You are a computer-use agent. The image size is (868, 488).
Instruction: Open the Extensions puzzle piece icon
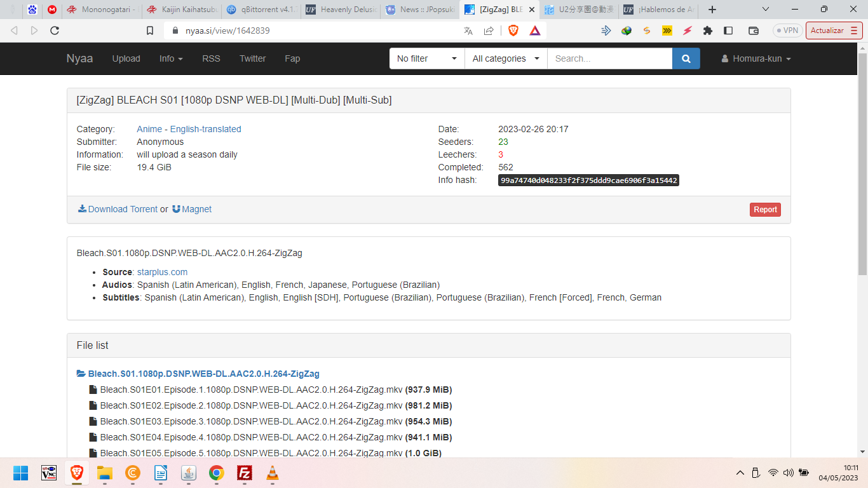pyautogui.click(x=708, y=30)
